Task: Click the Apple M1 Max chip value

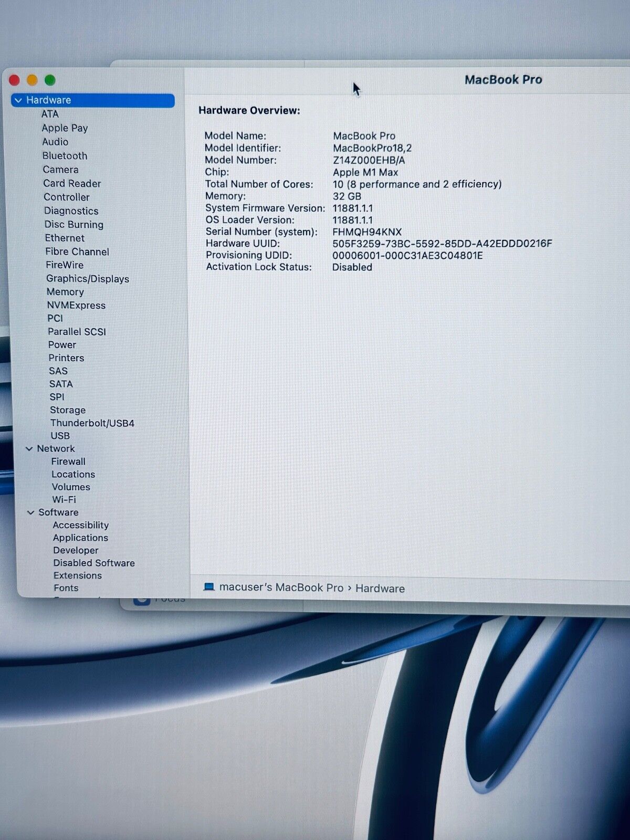Action: coord(365,173)
